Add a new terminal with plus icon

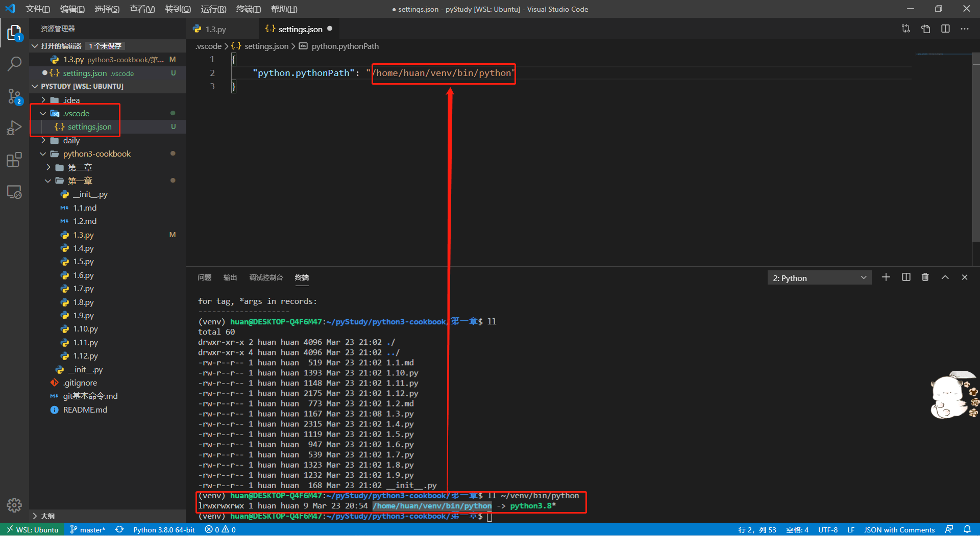[x=886, y=277]
